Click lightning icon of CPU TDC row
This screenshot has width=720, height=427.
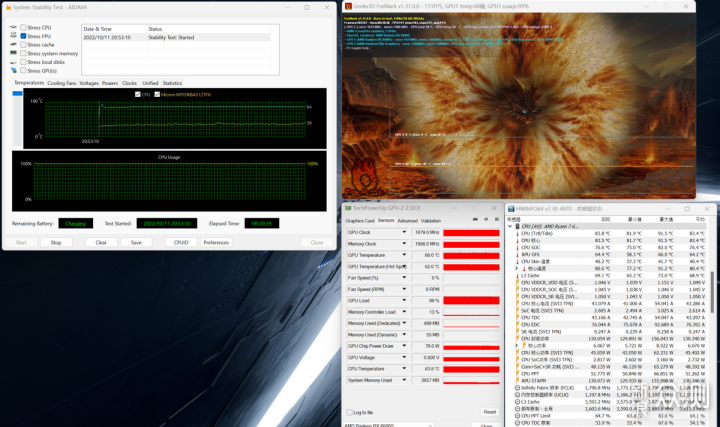point(518,318)
